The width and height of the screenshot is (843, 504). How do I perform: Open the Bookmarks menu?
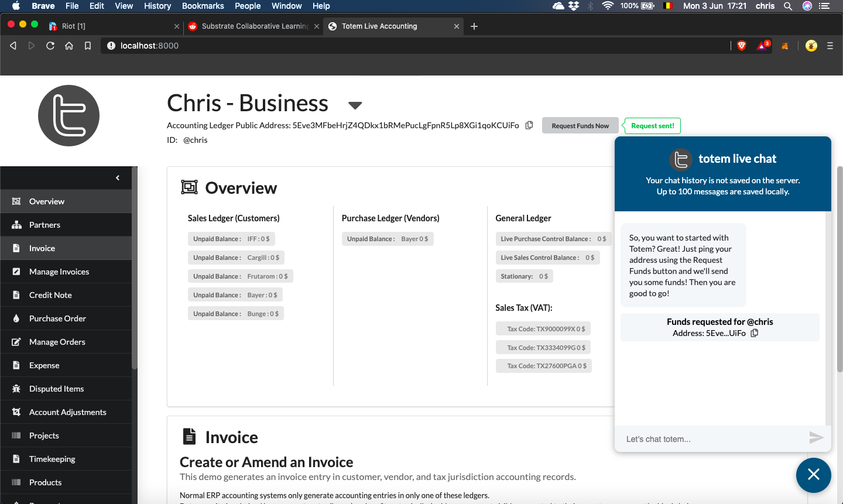[203, 6]
